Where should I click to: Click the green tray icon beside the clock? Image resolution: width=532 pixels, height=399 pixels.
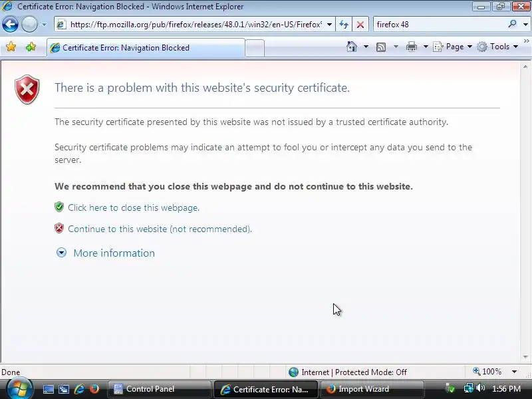[x=450, y=388]
